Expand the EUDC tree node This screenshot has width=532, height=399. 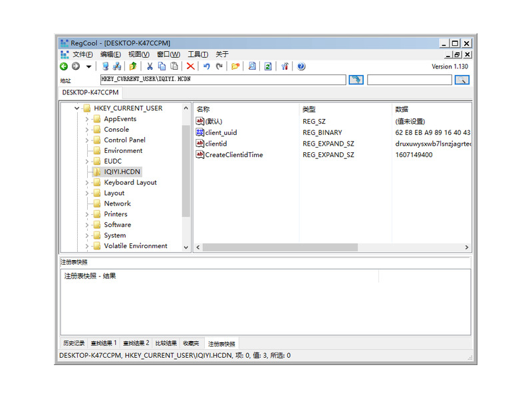tap(87, 162)
